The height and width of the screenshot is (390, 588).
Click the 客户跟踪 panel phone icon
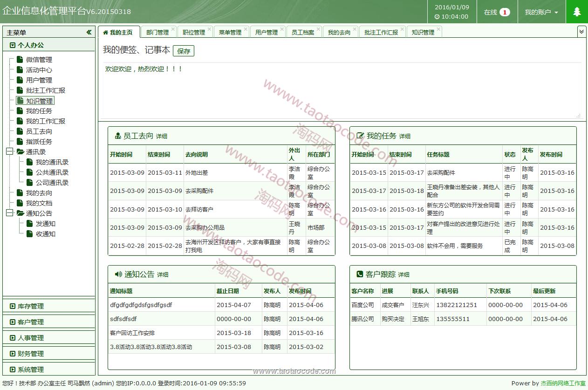[x=359, y=274]
